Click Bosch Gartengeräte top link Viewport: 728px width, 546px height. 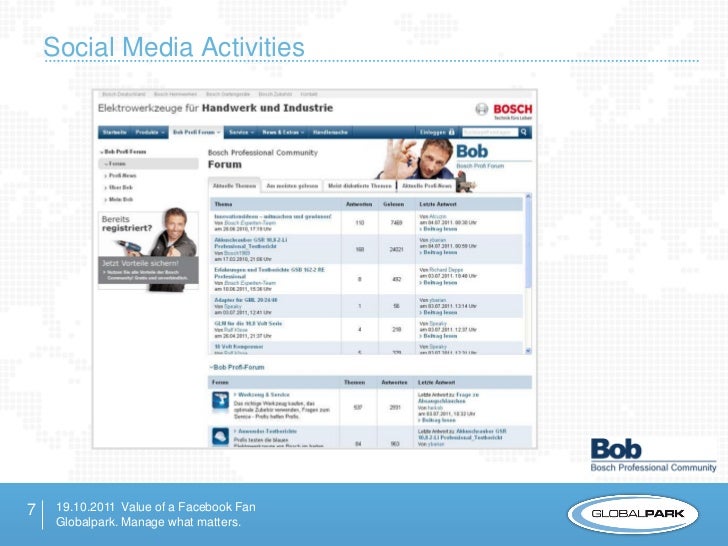228,94
